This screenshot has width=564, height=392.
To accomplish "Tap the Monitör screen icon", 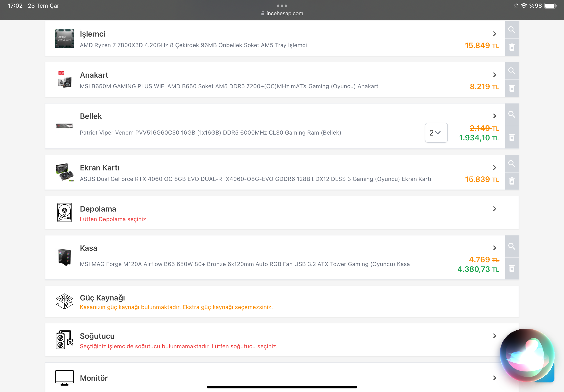I will (x=64, y=378).
